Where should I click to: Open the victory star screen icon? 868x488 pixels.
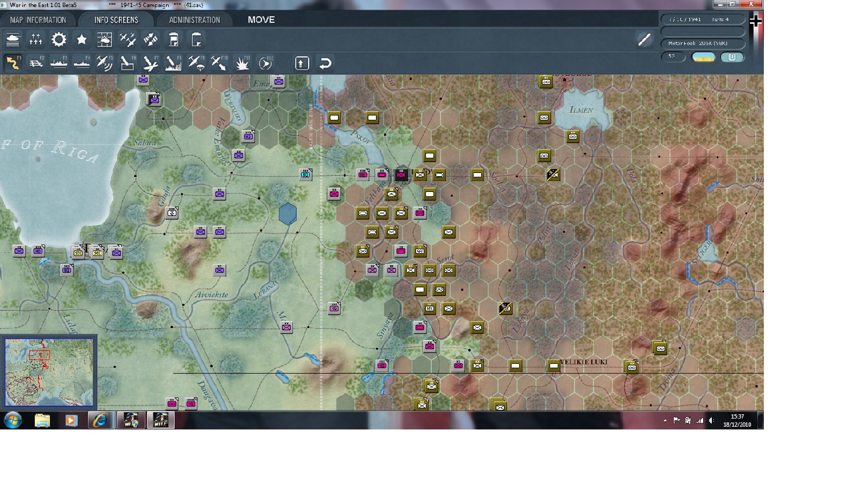pos(81,40)
